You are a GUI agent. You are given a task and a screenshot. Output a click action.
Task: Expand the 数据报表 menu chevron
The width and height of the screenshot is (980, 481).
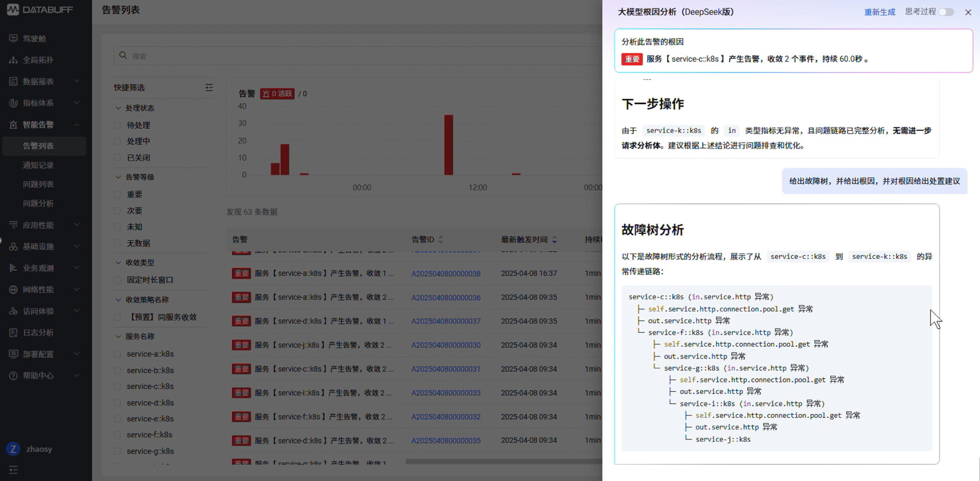(x=77, y=81)
